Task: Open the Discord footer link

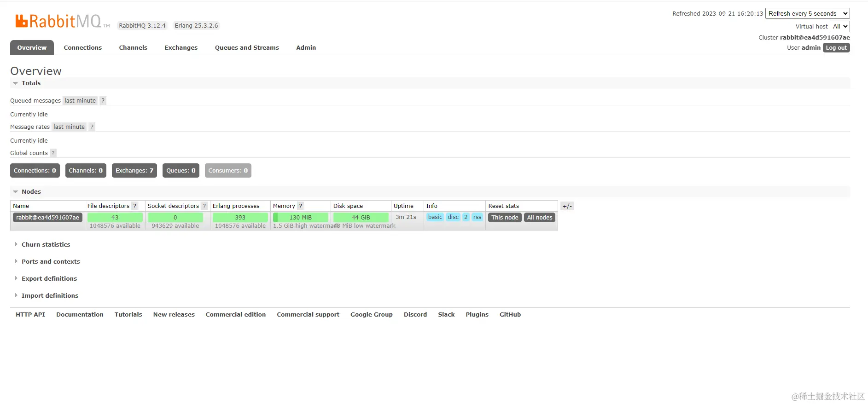Action: tap(415, 315)
